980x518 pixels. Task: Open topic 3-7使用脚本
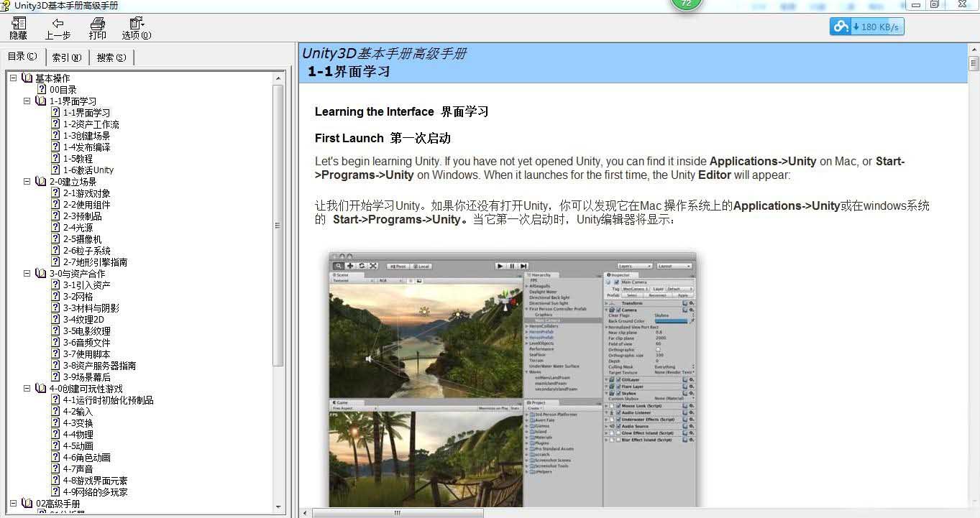pos(86,354)
